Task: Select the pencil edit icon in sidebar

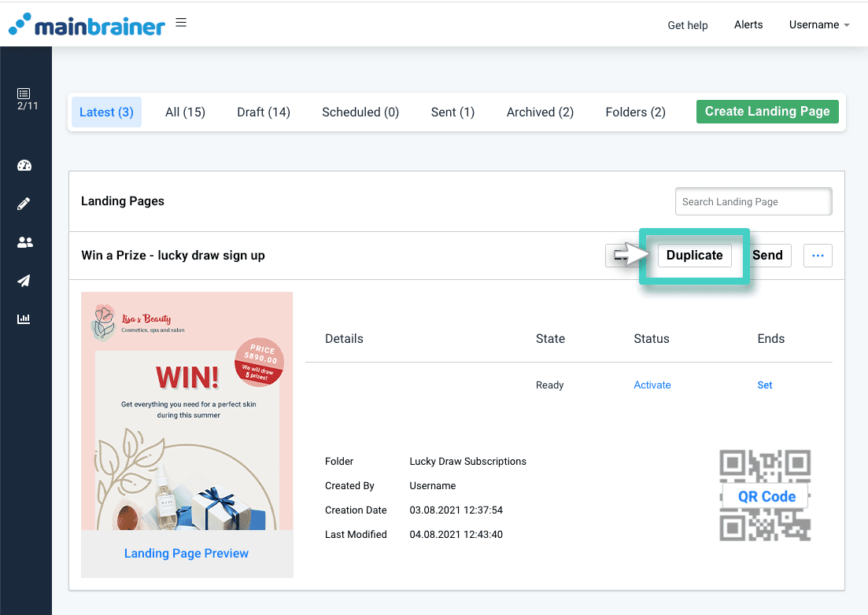Action: point(24,204)
